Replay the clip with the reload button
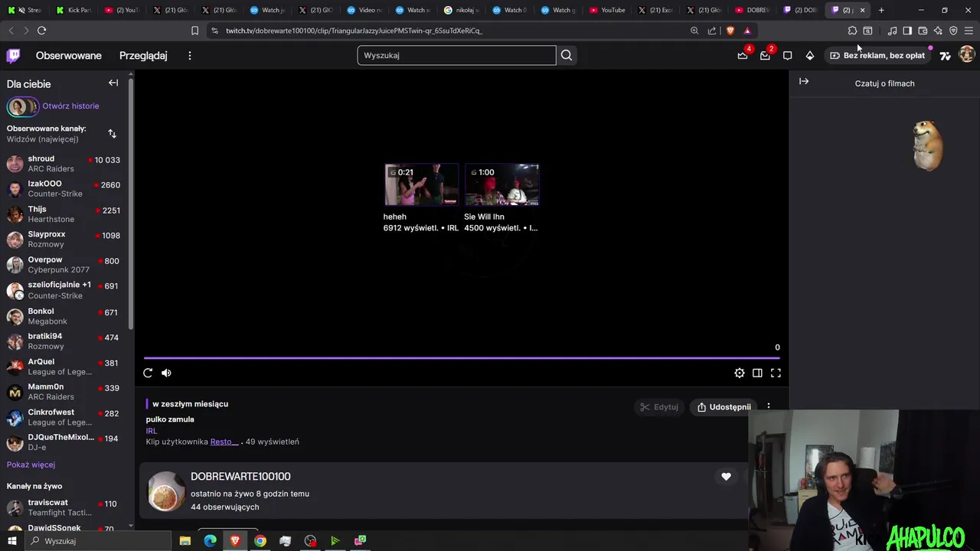 pyautogui.click(x=148, y=373)
